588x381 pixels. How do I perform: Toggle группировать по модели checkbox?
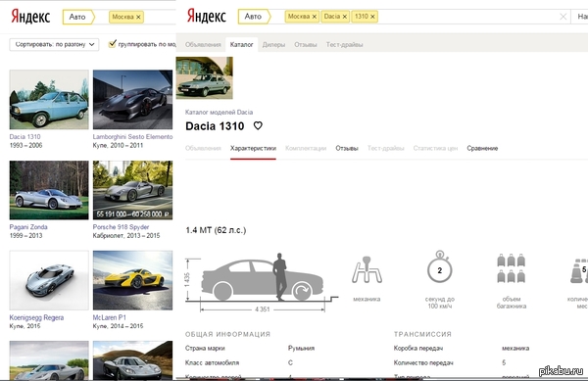tap(112, 44)
